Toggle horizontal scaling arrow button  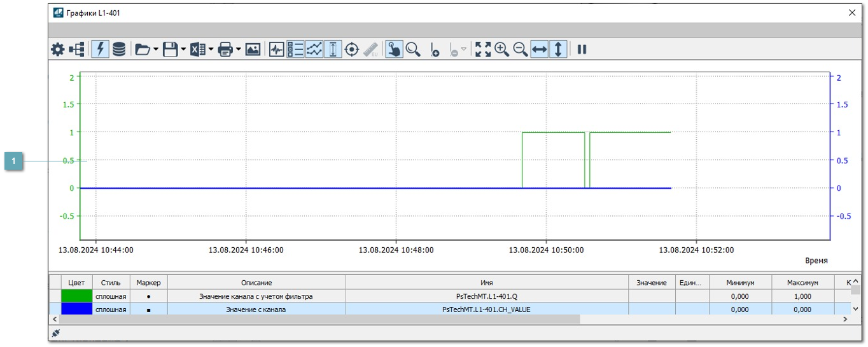pos(539,50)
